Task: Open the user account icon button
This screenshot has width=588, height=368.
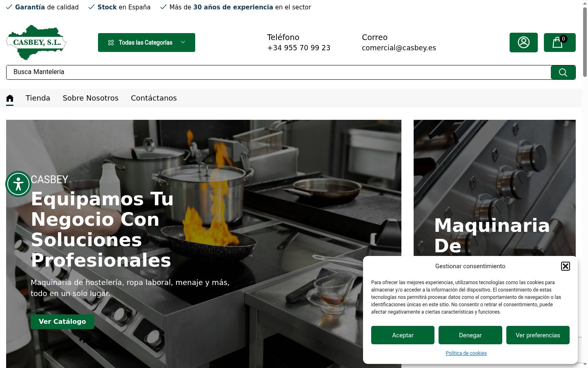Action: tap(523, 43)
